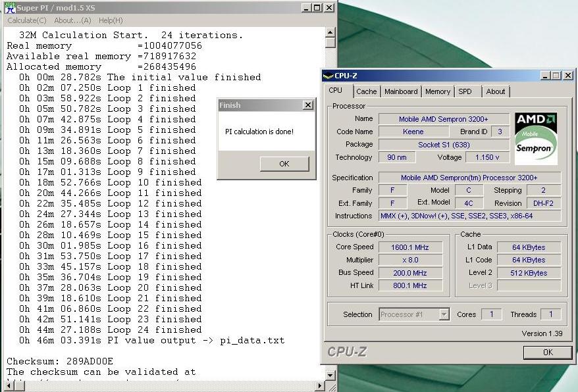Click the OK button in CPU-Z
Viewport: 578px width, 392px height.
coord(548,353)
